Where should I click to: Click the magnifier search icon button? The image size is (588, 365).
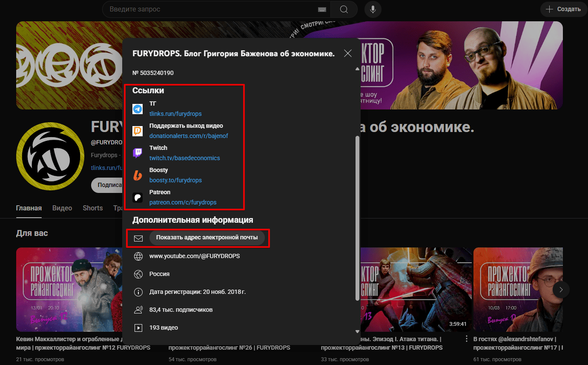click(344, 9)
